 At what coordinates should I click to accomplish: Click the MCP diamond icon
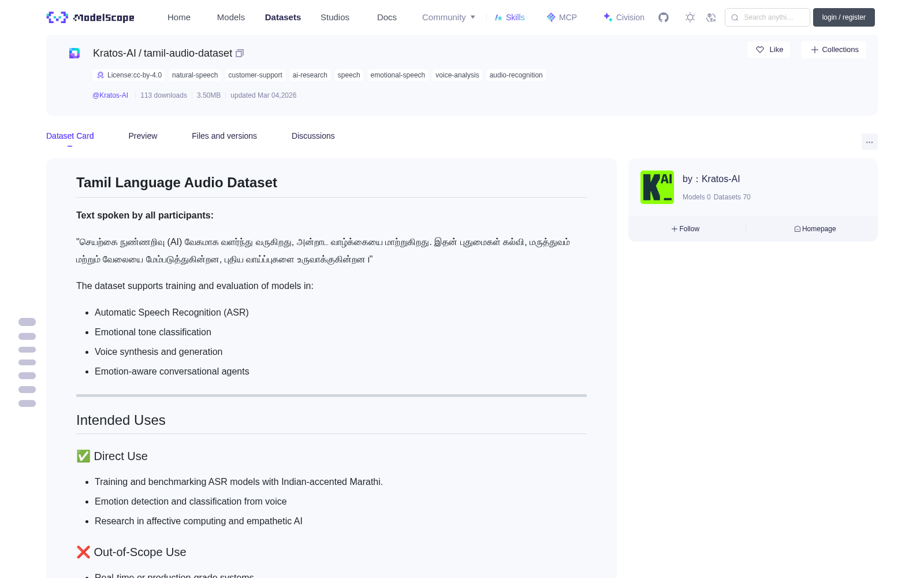pos(551,17)
